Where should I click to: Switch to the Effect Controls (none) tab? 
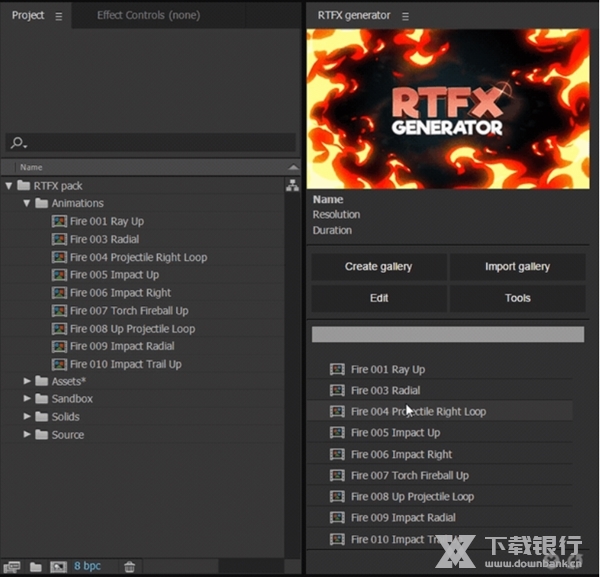[x=148, y=15]
